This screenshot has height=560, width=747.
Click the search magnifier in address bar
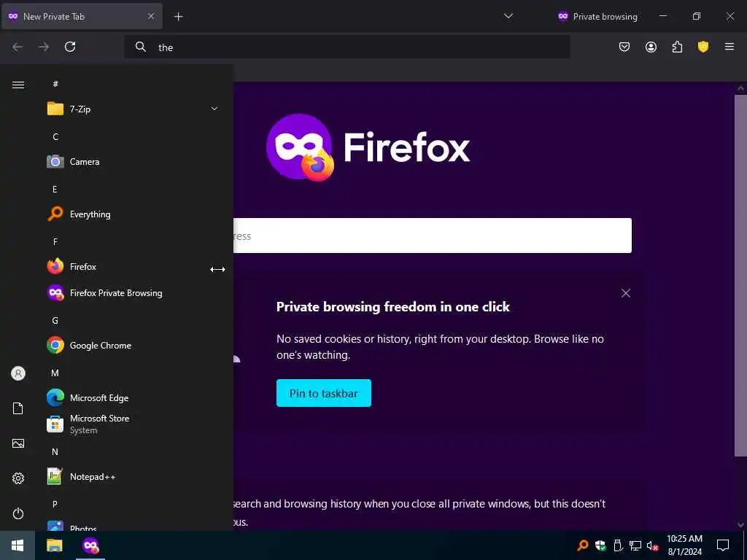click(141, 47)
